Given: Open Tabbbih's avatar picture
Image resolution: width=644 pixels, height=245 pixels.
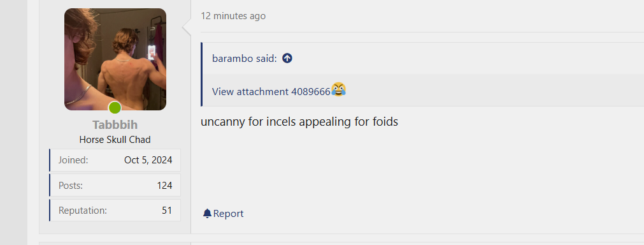Looking at the screenshot, I should pos(115,59).
